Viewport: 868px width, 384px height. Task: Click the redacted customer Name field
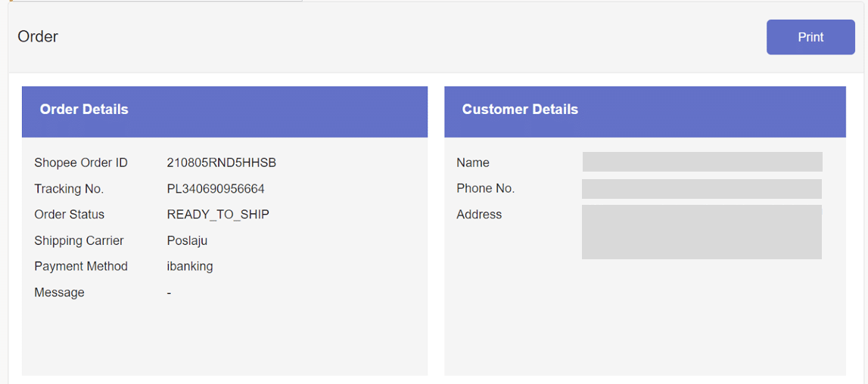click(702, 162)
